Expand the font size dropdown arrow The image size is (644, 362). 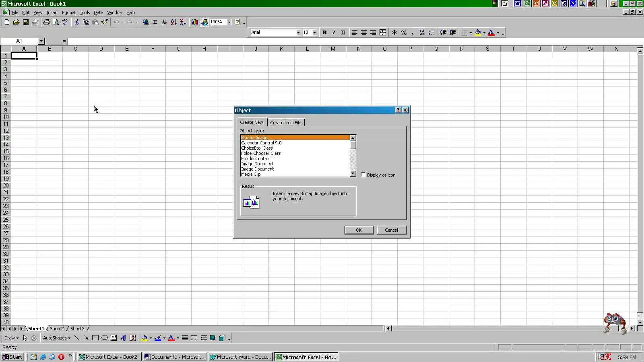pos(314,33)
